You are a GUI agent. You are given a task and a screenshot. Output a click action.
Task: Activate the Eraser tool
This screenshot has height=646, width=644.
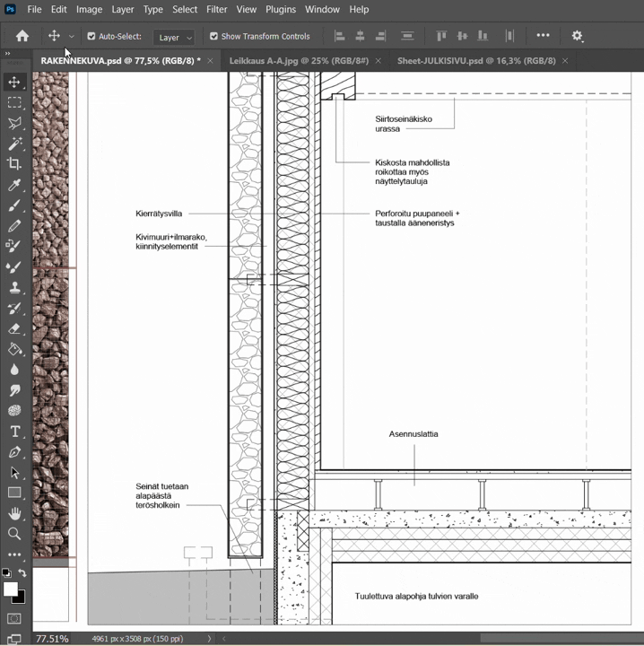(x=14, y=329)
